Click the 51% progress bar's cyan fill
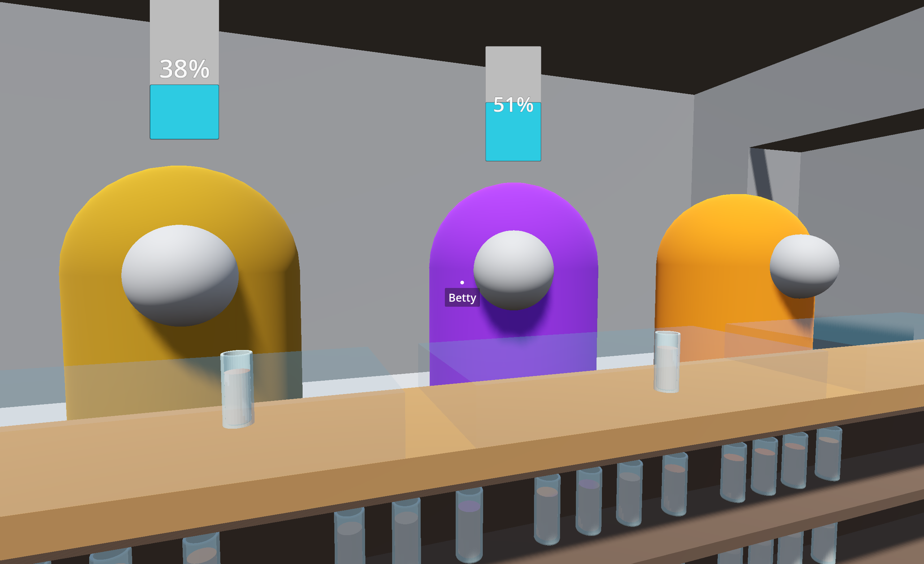Viewport: 924px width, 564px height. (x=513, y=137)
